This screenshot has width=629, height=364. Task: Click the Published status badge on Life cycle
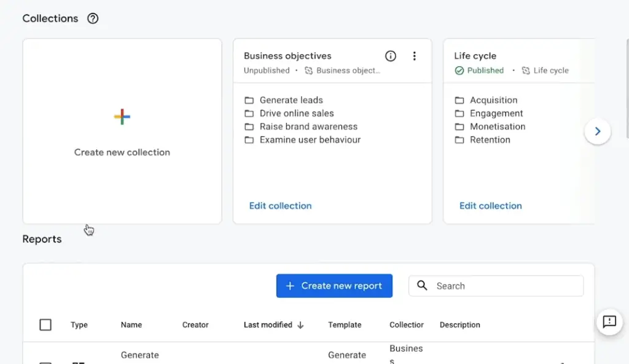click(x=479, y=70)
